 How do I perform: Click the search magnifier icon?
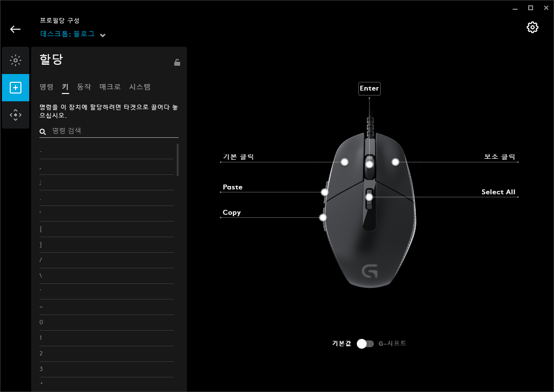pos(43,132)
